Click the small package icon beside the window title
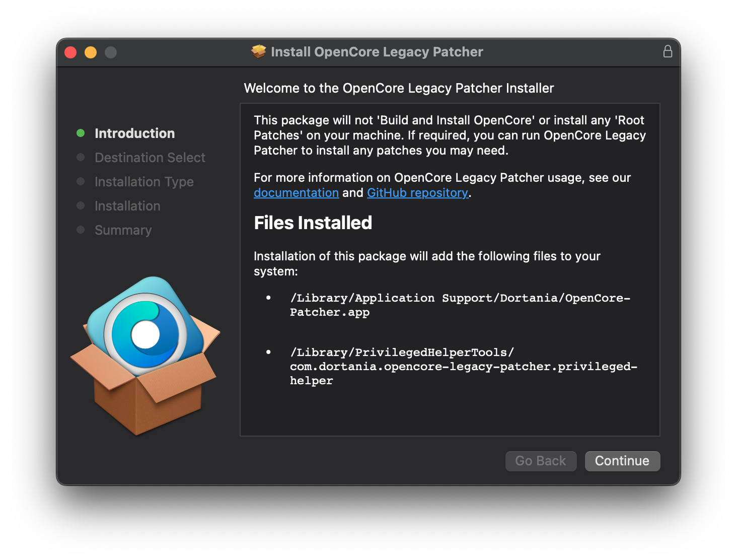Viewport: 737px width, 560px height. click(x=259, y=51)
